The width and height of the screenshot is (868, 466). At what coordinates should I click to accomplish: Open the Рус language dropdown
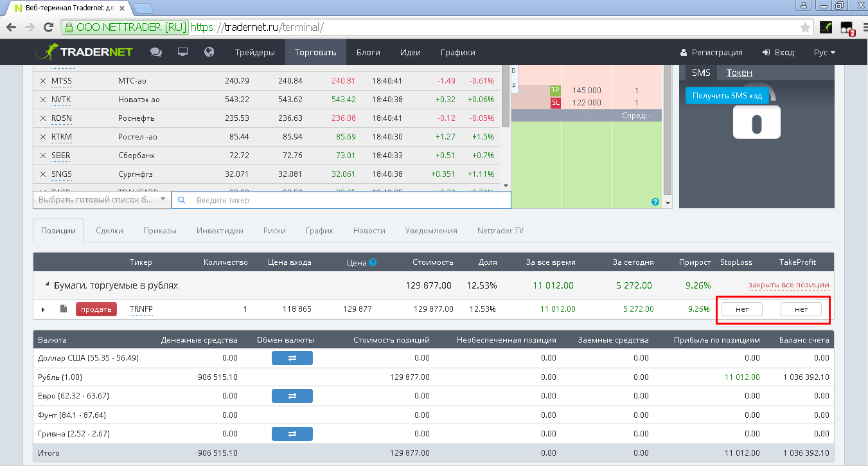tap(825, 53)
